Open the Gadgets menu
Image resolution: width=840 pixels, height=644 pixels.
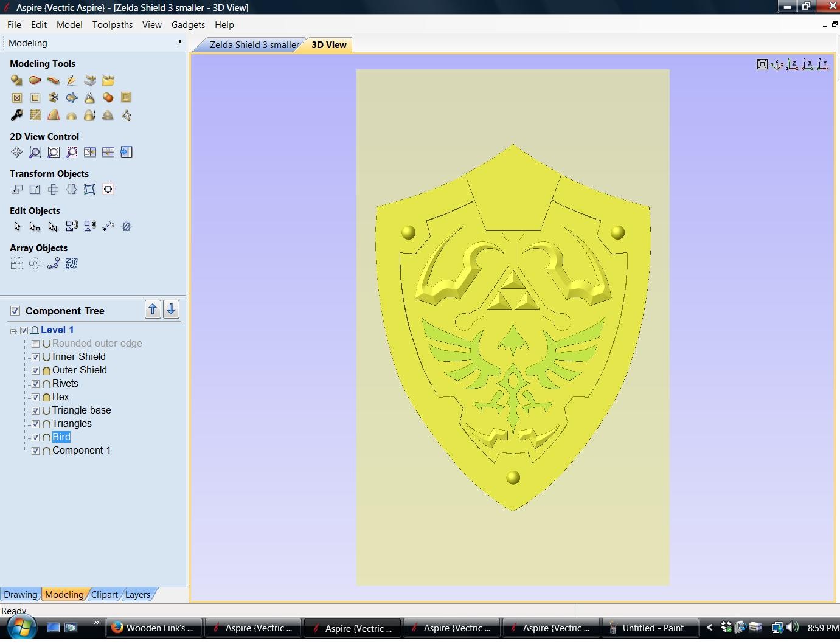point(188,25)
